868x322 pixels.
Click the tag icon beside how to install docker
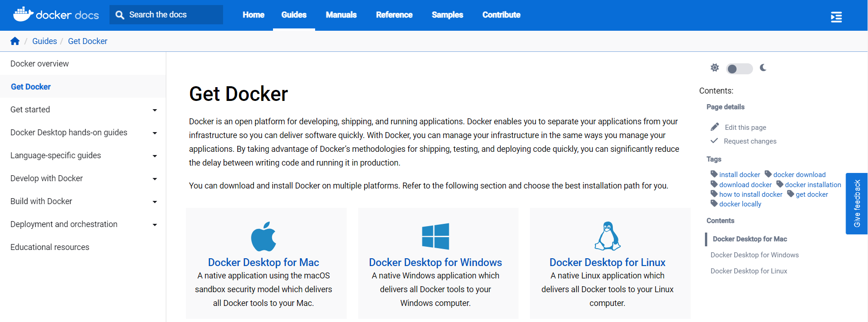pos(714,194)
